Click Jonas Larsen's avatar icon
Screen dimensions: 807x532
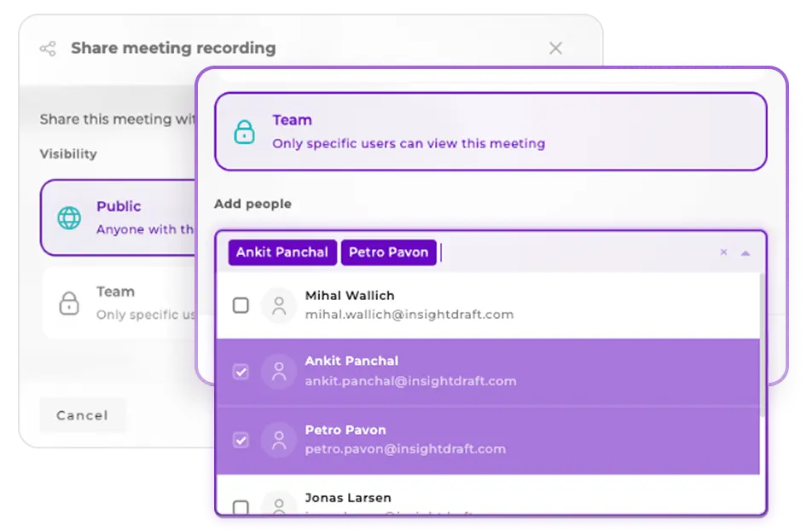tap(279, 505)
